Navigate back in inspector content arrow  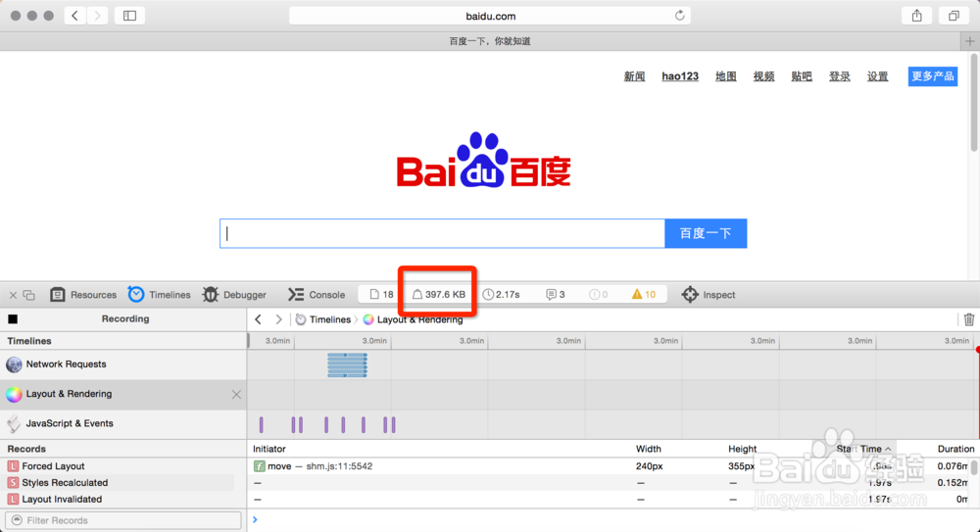258,319
